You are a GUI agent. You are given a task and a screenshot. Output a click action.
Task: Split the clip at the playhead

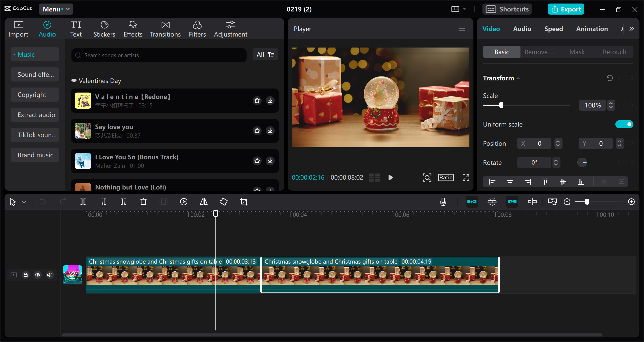(x=83, y=201)
